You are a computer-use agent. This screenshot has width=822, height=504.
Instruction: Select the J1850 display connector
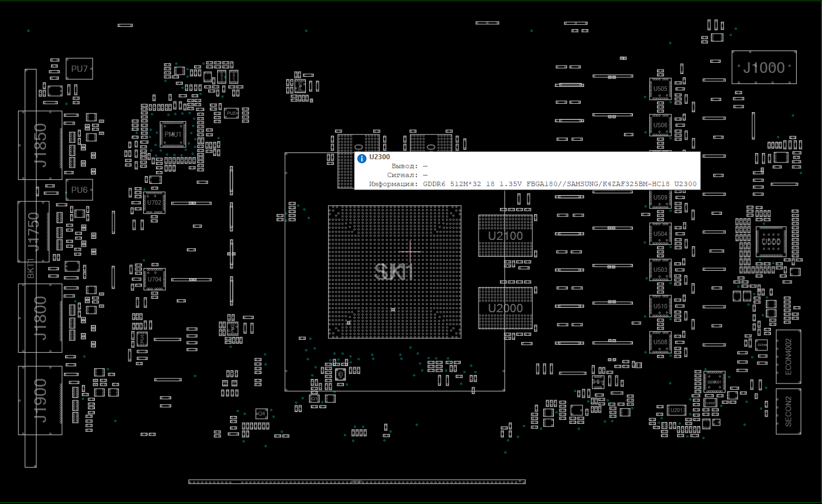(40, 145)
